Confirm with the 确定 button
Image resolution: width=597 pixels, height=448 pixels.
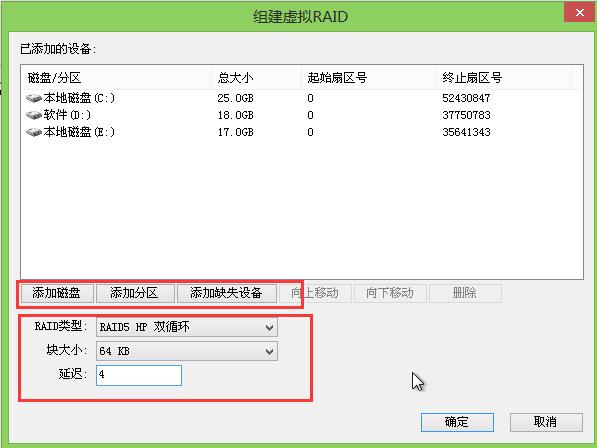457,422
